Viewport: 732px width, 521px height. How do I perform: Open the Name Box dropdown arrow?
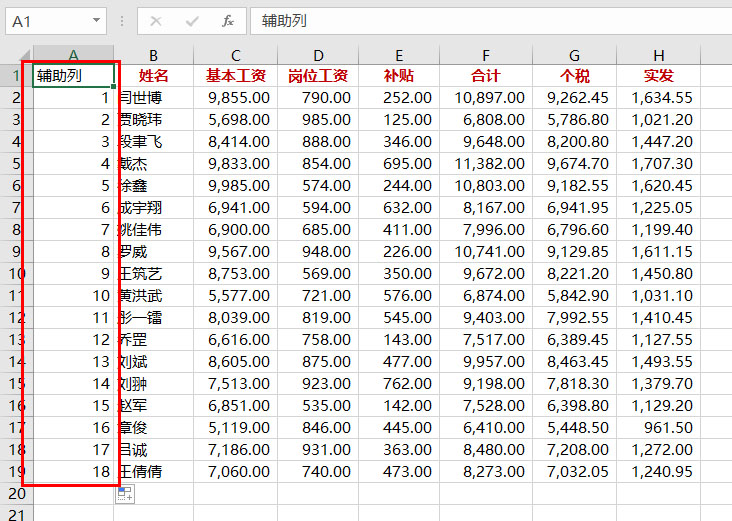96,21
